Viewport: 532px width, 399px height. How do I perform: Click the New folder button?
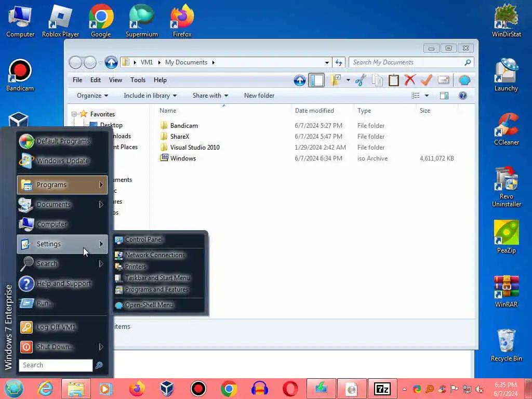[x=259, y=96]
